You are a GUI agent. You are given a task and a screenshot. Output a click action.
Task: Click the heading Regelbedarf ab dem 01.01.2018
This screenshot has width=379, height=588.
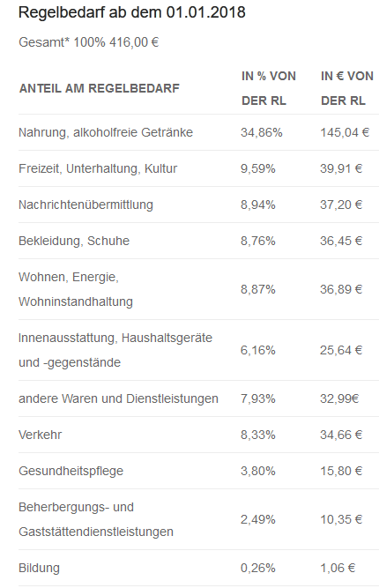pos(131,12)
